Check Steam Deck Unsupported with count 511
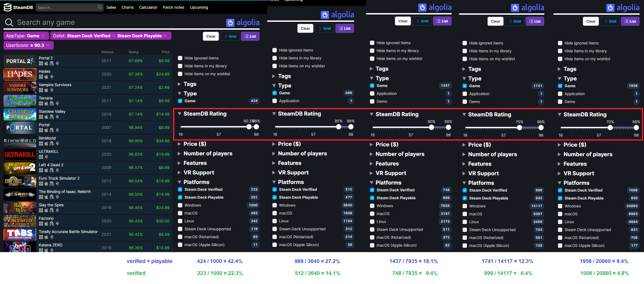Viewport: 644px width, 284px height. [x=372, y=229]
